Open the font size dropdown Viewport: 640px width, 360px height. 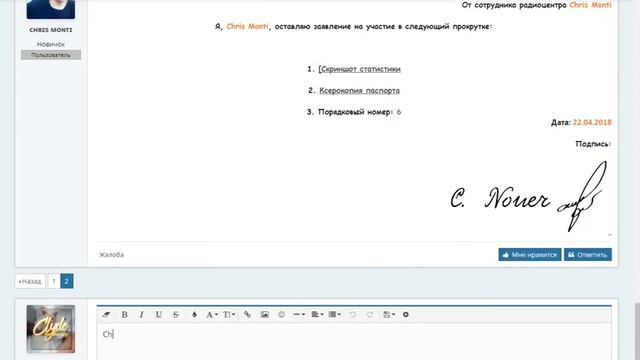tap(229, 314)
